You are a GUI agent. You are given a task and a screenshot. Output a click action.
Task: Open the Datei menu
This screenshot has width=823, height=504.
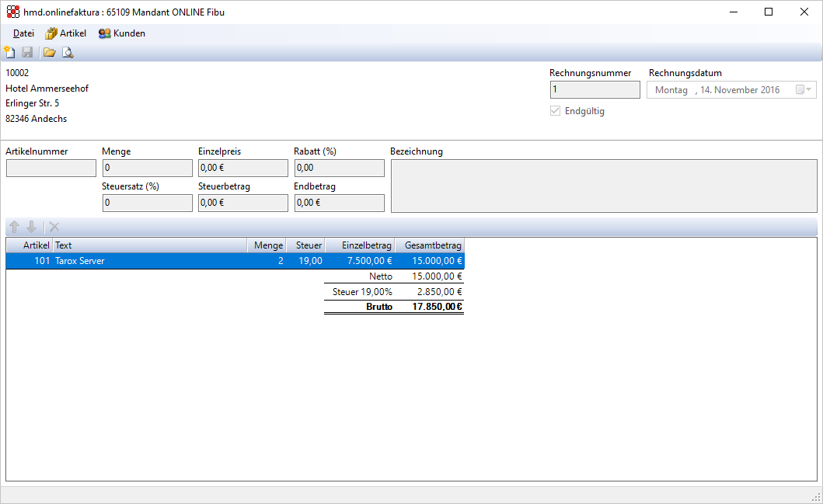coord(23,33)
